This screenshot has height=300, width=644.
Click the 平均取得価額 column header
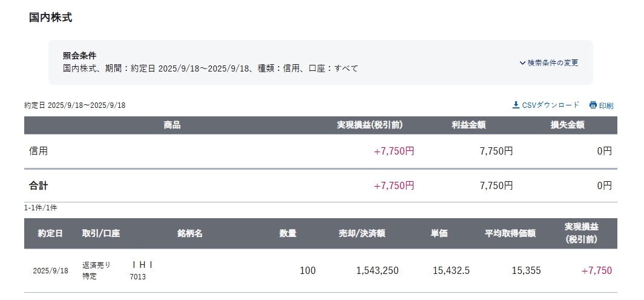(x=510, y=233)
